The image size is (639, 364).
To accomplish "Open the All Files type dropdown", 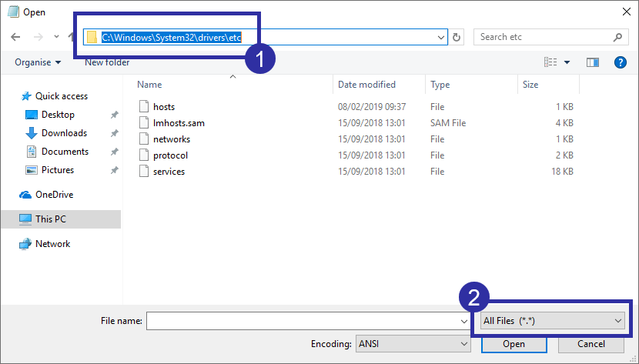I will click(x=551, y=321).
